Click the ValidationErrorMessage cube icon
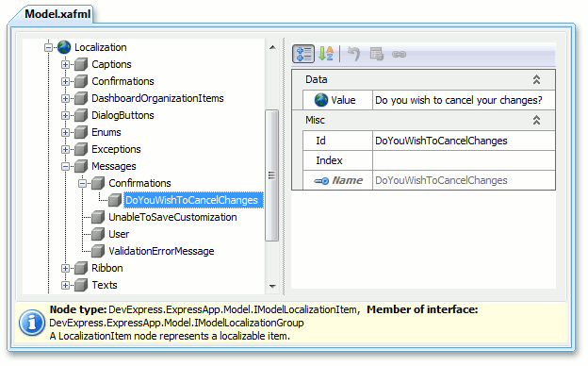 pyautogui.click(x=98, y=251)
